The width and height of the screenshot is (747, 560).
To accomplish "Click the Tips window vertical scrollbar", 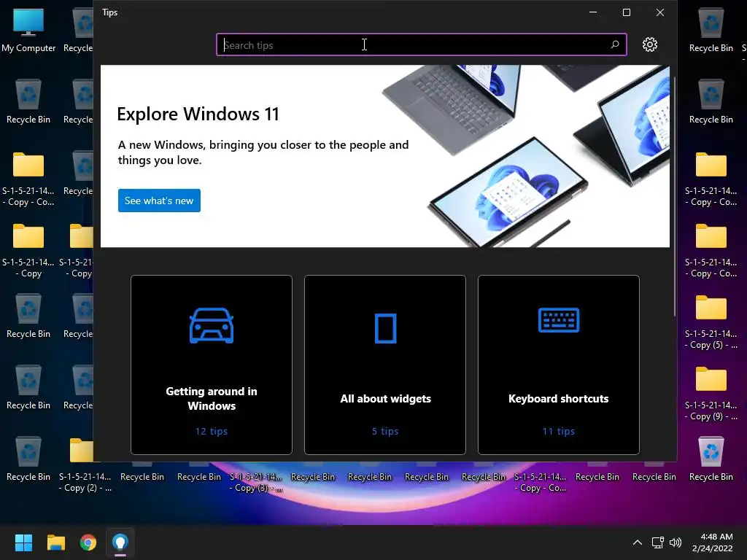I will tap(675, 195).
